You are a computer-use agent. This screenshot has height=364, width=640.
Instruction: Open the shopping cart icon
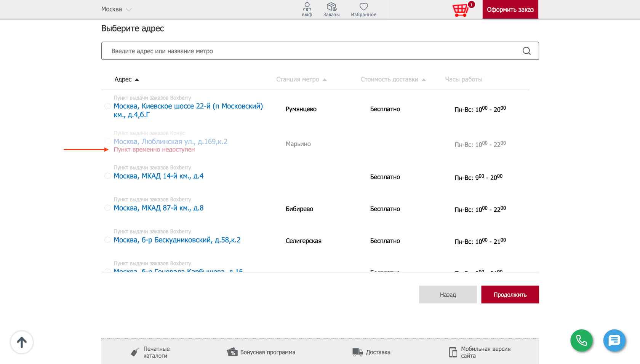pyautogui.click(x=460, y=10)
